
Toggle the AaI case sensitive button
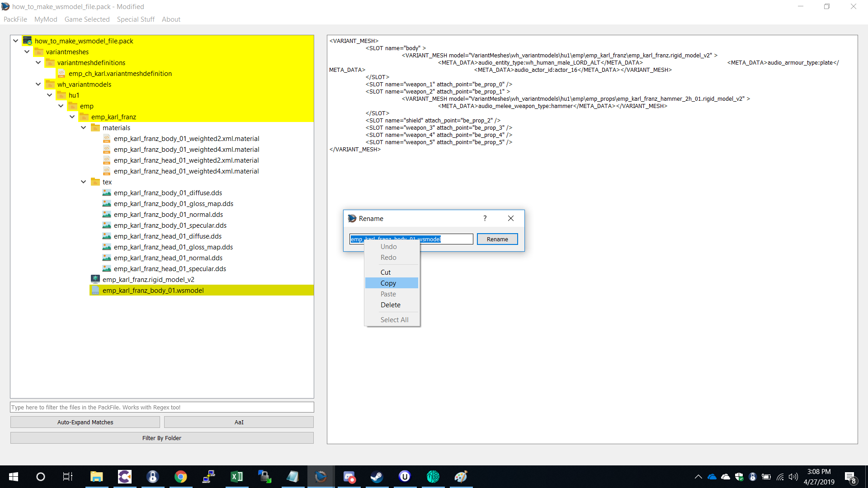click(x=239, y=422)
